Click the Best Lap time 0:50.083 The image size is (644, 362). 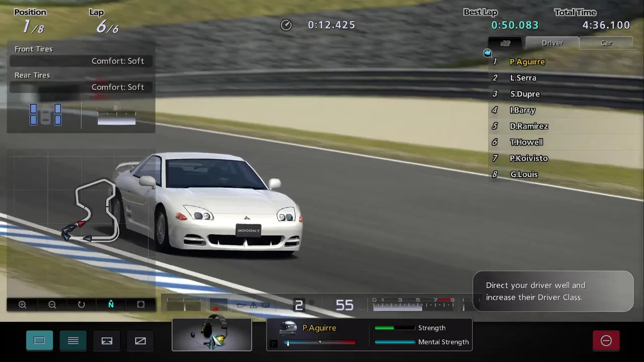(x=515, y=25)
